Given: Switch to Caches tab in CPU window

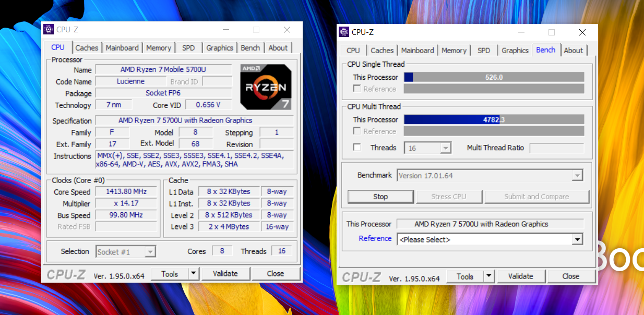Looking at the screenshot, I should pos(87,48).
